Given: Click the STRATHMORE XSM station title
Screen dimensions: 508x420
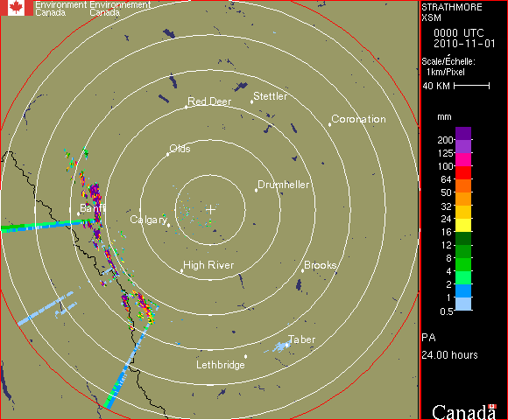Looking at the screenshot, I should 452,12.
